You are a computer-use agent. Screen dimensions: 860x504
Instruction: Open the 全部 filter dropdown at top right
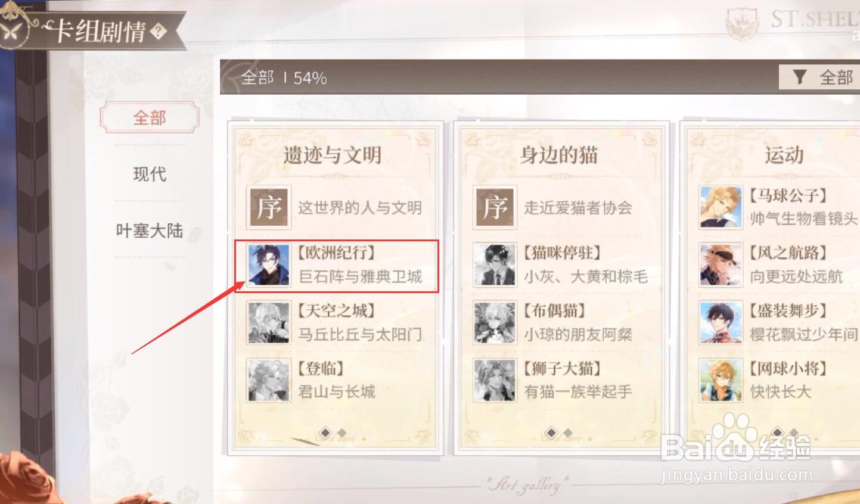[819, 77]
